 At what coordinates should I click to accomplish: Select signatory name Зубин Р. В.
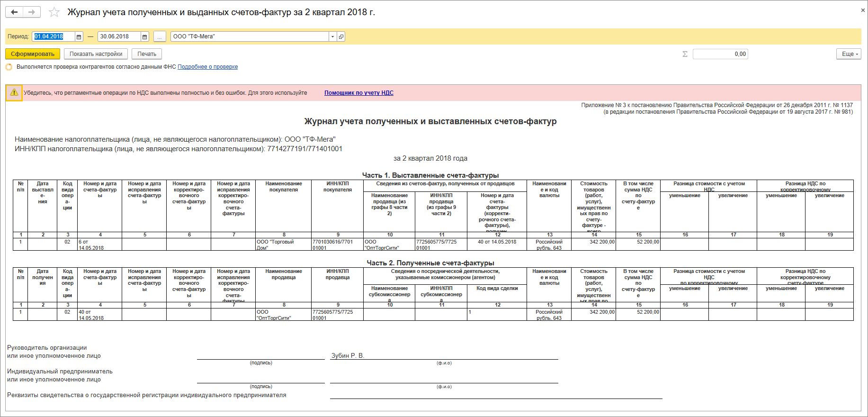point(348,355)
